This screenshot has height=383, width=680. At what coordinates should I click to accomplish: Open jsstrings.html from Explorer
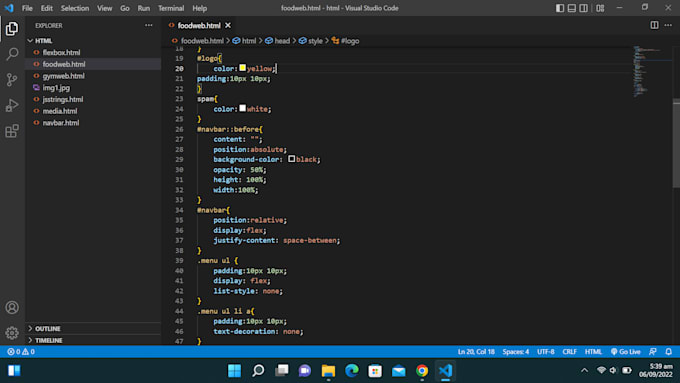tap(93, 99)
